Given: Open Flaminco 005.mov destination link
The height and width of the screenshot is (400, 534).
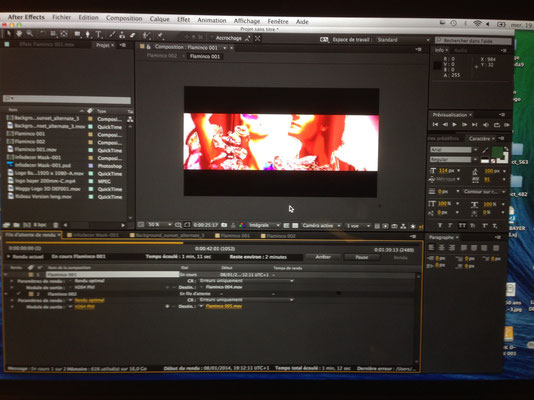Looking at the screenshot, I should coord(224,306).
